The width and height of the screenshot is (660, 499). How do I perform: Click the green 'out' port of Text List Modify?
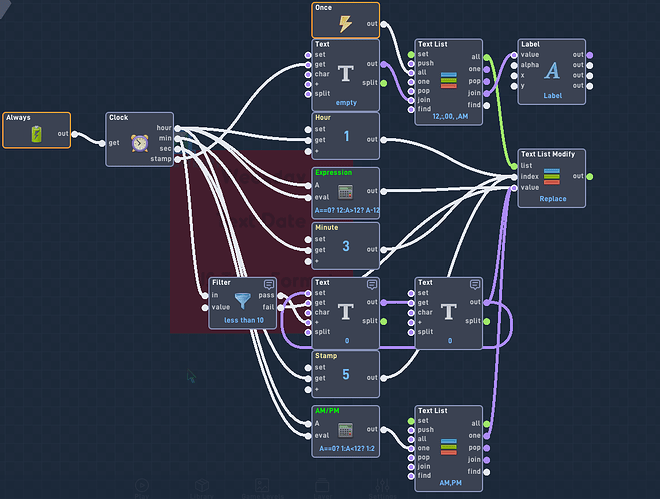[x=590, y=176]
